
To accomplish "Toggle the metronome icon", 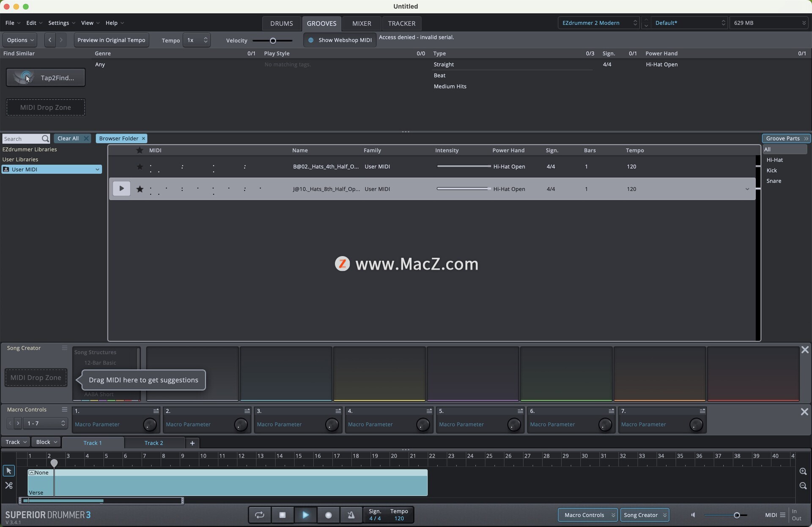I will pos(351,515).
